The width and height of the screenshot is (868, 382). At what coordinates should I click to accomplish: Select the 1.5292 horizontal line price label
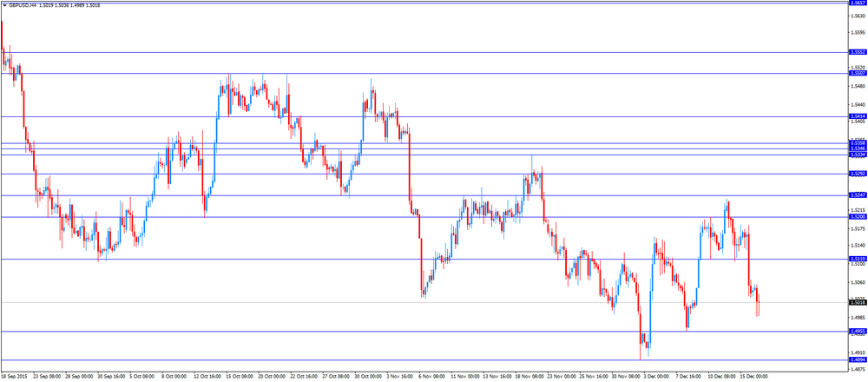[858, 174]
